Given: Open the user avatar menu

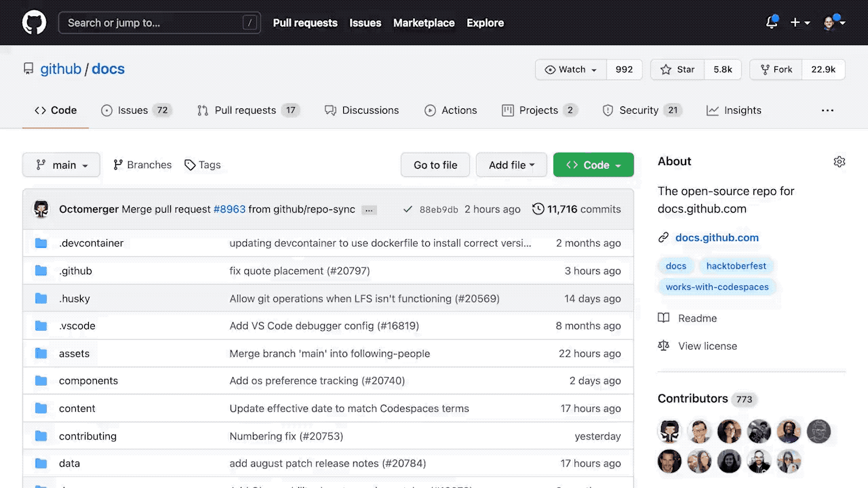Looking at the screenshot, I should (x=833, y=22).
